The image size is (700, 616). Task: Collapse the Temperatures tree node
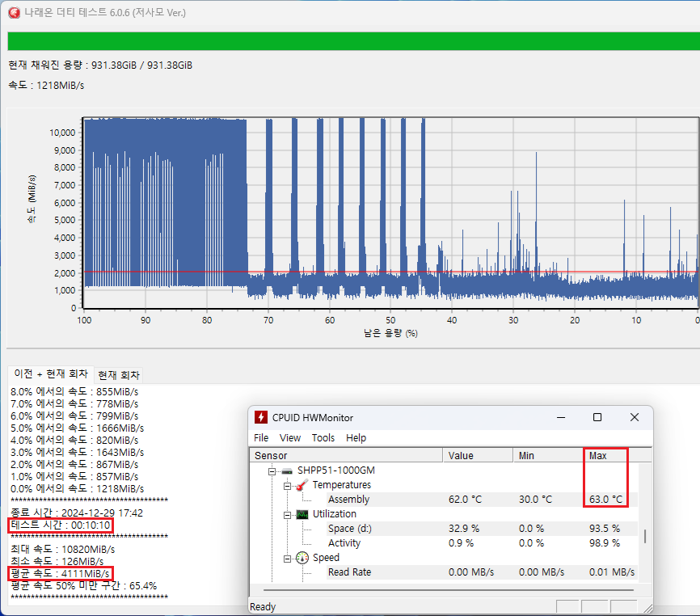pyautogui.click(x=287, y=486)
